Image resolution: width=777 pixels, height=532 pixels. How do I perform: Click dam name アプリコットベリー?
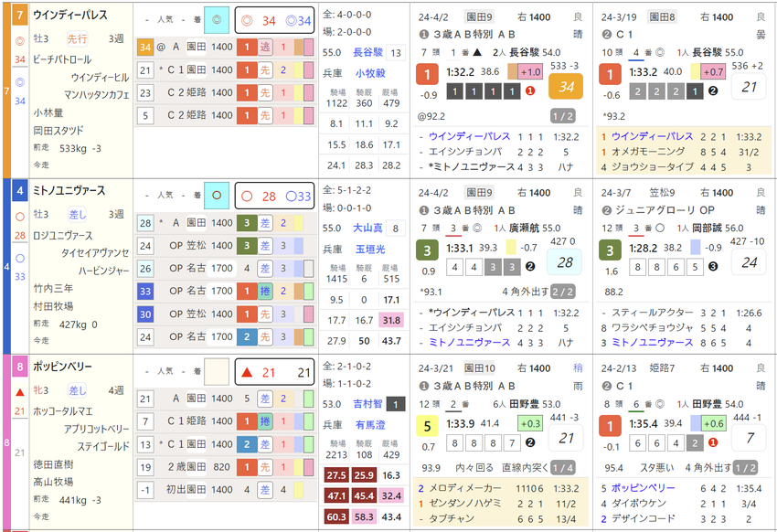[x=97, y=429]
